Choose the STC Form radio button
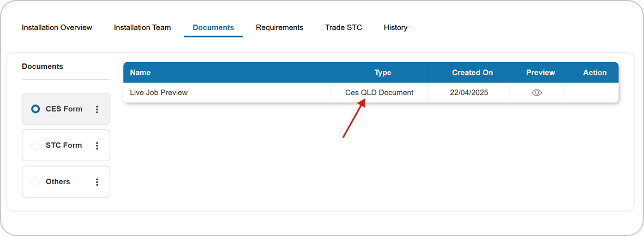The height and width of the screenshot is (236, 644). pyautogui.click(x=36, y=145)
